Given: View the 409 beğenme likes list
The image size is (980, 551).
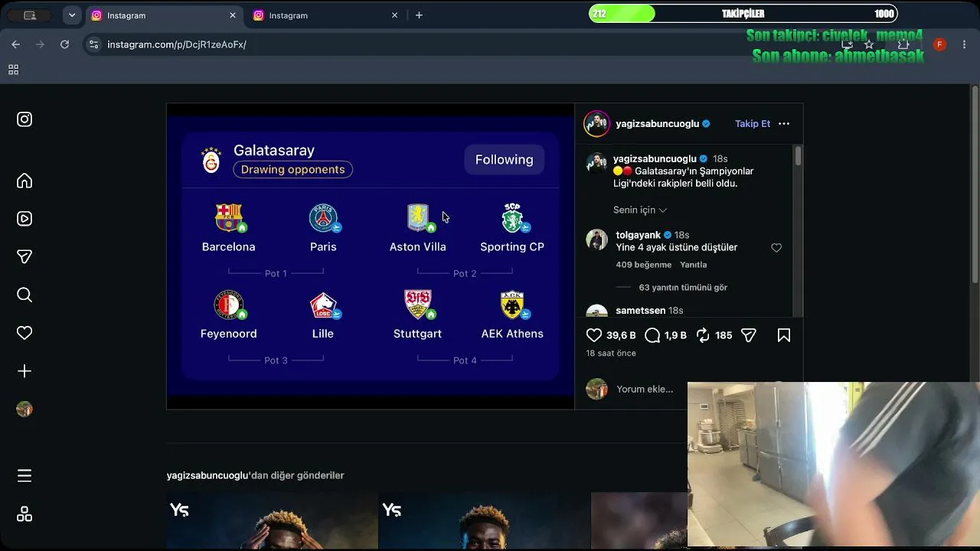Looking at the screenshot, I should point(644,265).
